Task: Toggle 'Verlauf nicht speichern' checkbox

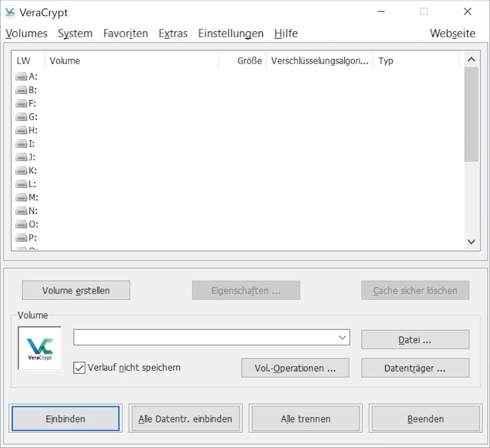Action: [80, 368]
